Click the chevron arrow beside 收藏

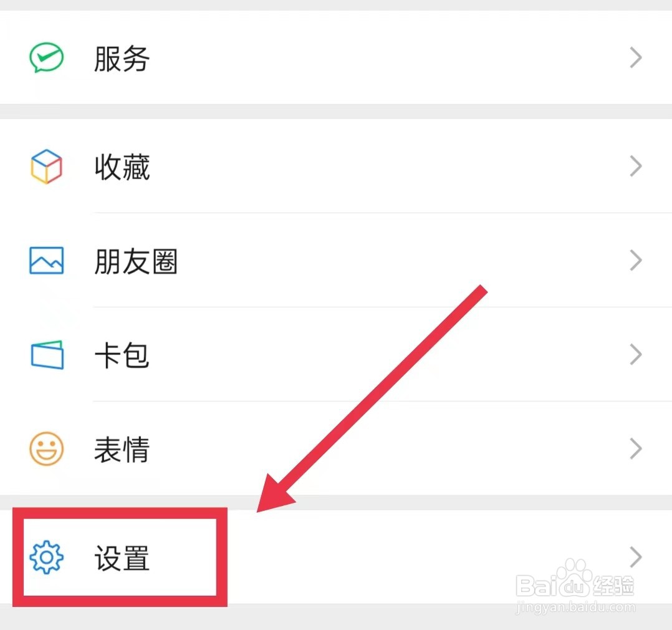pyautogui.click(x=636, y=167)
